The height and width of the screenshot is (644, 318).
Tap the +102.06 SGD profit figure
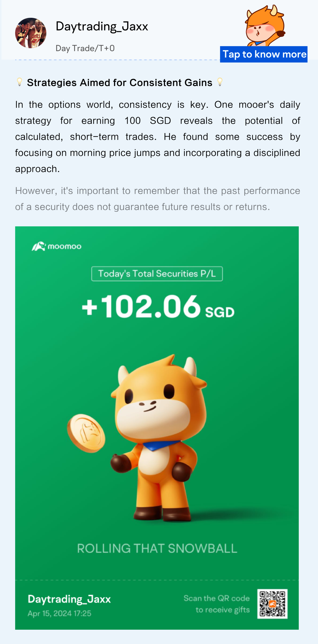click(158, 306)
